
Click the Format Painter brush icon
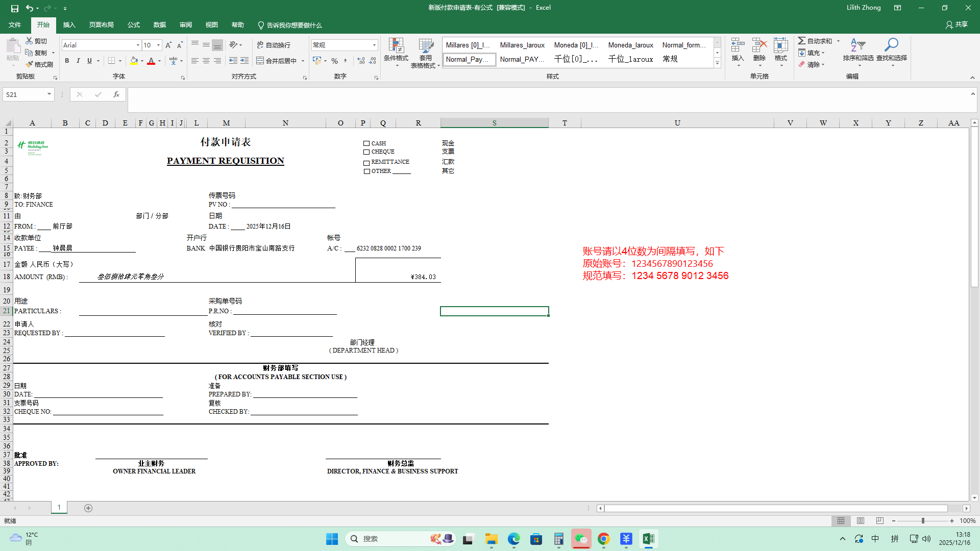click(30, 64)
